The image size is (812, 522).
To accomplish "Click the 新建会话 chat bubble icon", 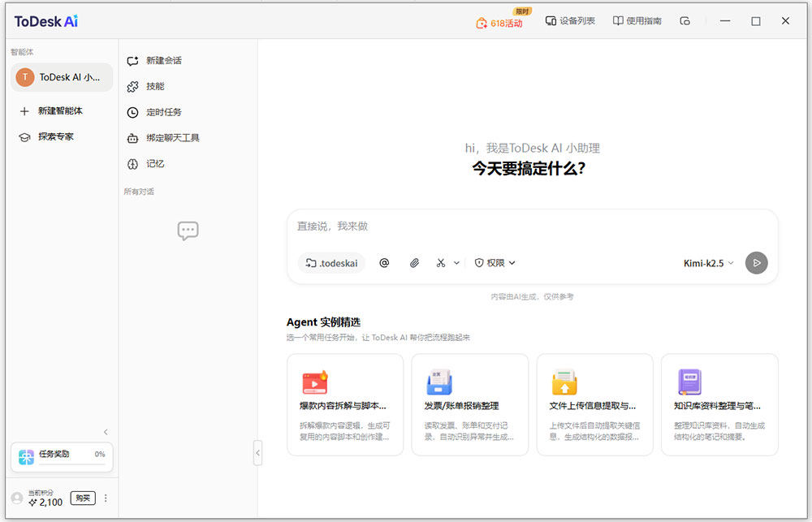I will 132,61.
